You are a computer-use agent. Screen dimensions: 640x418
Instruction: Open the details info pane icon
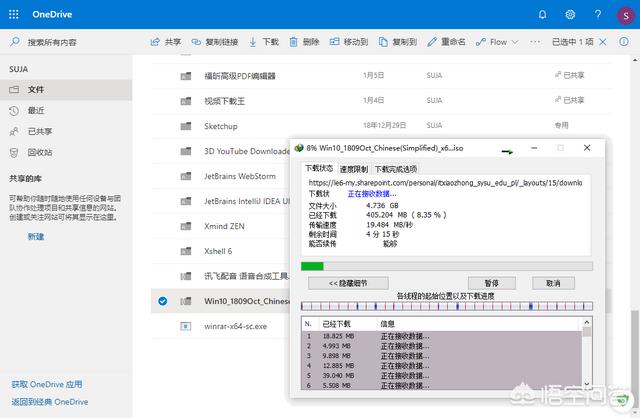[x=624, y=42]
